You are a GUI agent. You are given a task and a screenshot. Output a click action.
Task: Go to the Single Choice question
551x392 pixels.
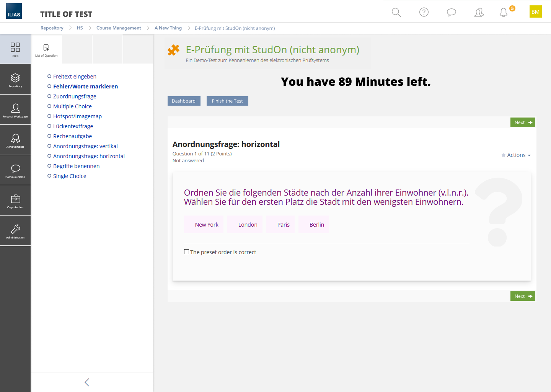click(70, 176)
